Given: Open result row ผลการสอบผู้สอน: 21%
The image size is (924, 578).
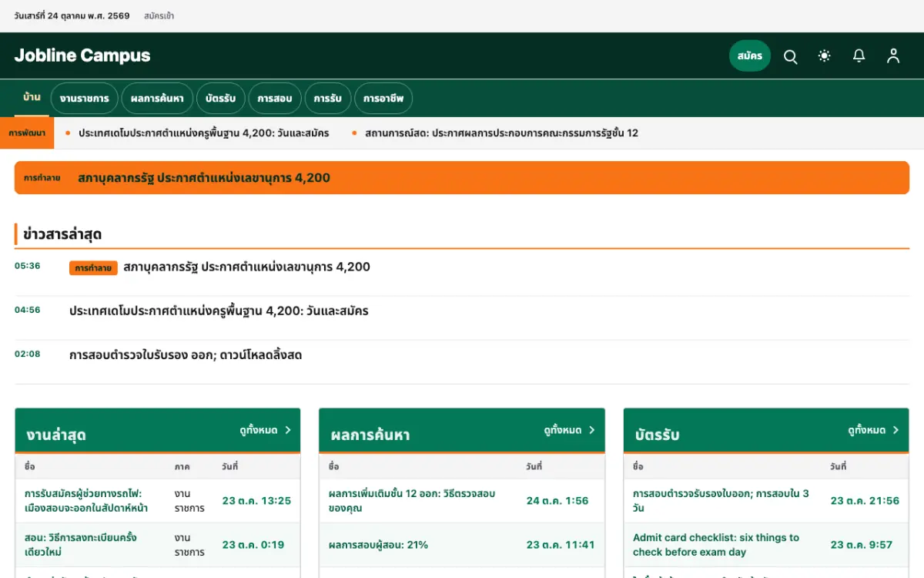Looking at the screenshot, I should pos(378,545).
